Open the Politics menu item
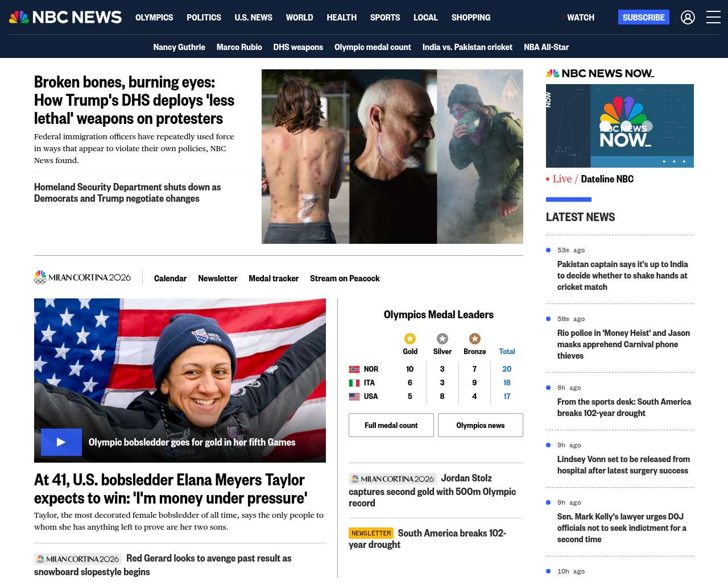This screenshot has width=728, height=582. click(x=204, y=18)
